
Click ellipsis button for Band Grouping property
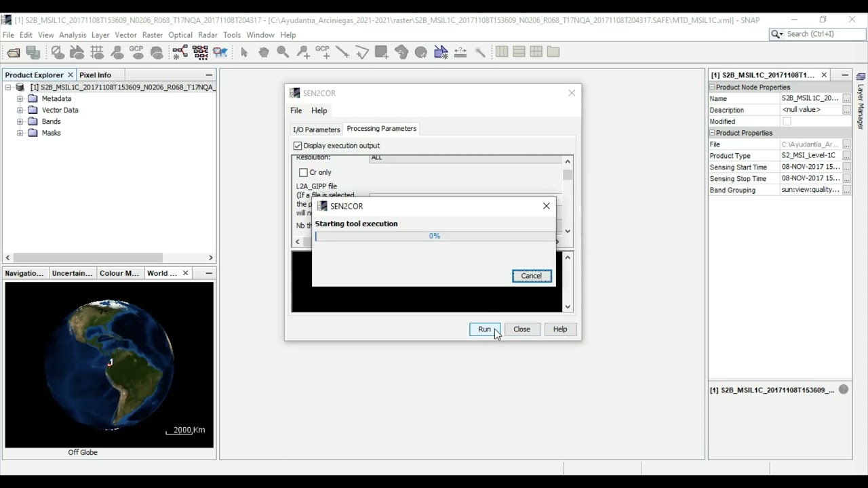[846, 190]
